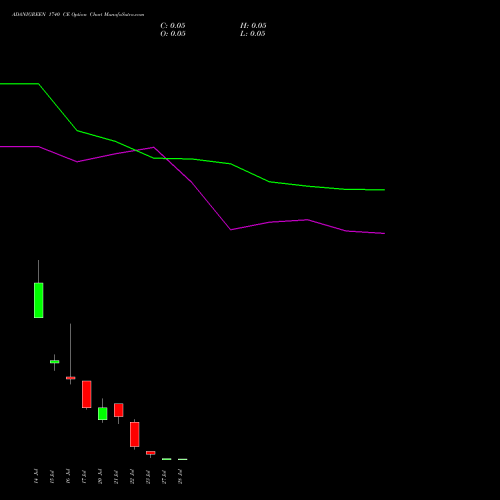Click the 15 Jul date label
The image size is (500, 500).
tap(52, 476)
